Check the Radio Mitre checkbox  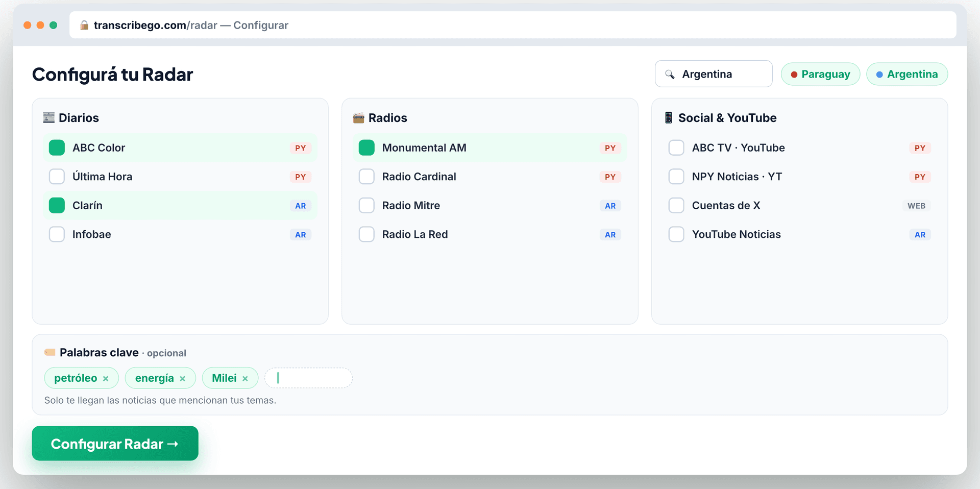coord(366,206)
